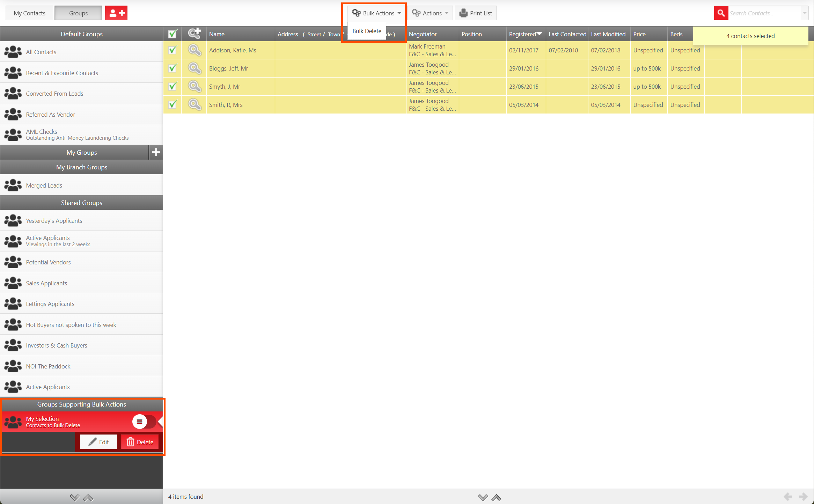Uncheck Addison, Katie row checkbox
This screenshot has width=814, height=504.
(x=173, y=50)
